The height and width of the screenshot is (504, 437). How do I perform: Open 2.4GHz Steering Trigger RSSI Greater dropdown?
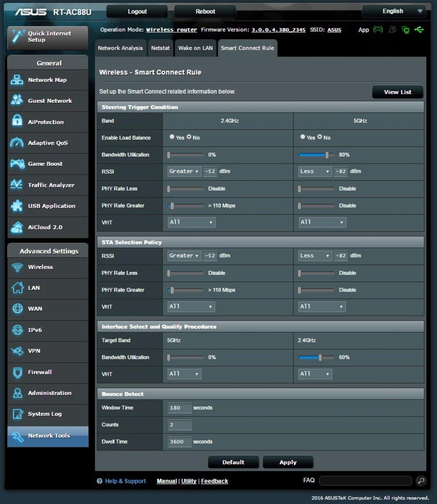pyautogui.click(x=184, y=171)
